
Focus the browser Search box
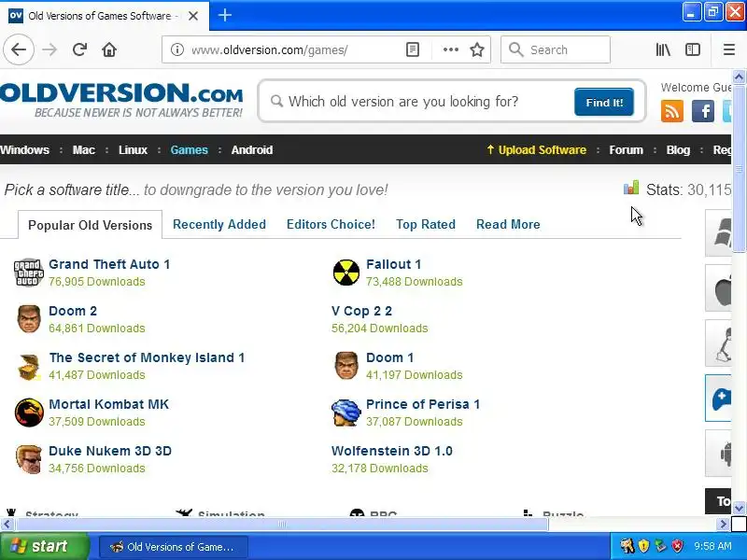556,49
